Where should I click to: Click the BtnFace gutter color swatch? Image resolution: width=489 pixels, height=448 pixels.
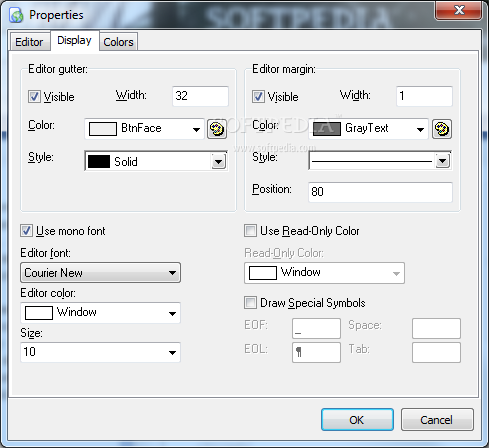103,129
